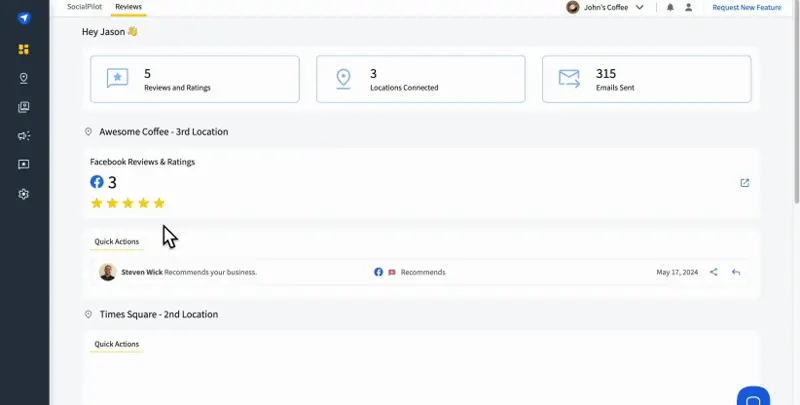Viewport: 800px width, 405px height.
Task: Open Quick Actions under Awesome Coffee
Action: (x=117, y=242)
